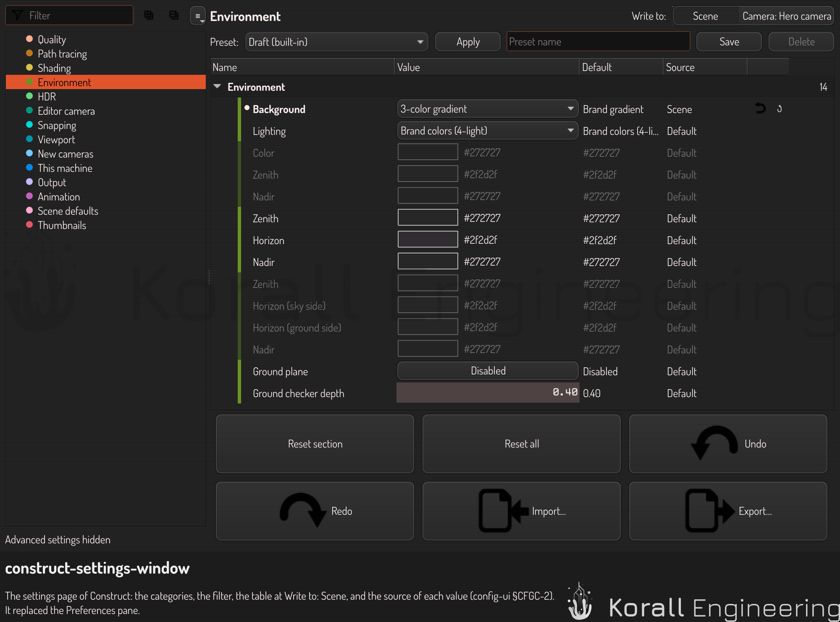
Task: Click the Preset name input field
Action: 598,42
